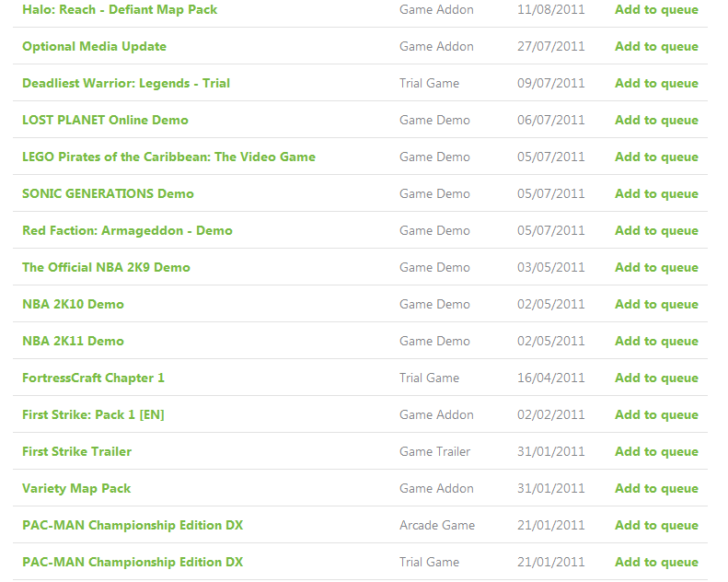The width and height of the screenshot is (728, 582).
Task: Add Deadliest Warrior: Legends Trial to queue
Action: point(656,83)
